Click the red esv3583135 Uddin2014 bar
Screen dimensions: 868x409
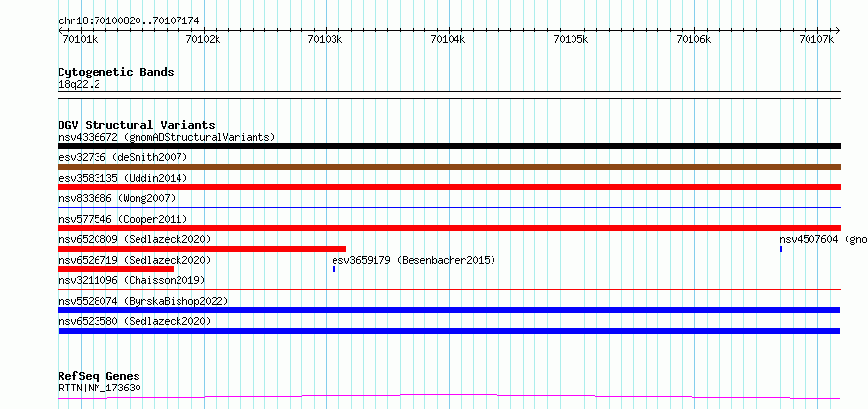(x=449, y=187)
